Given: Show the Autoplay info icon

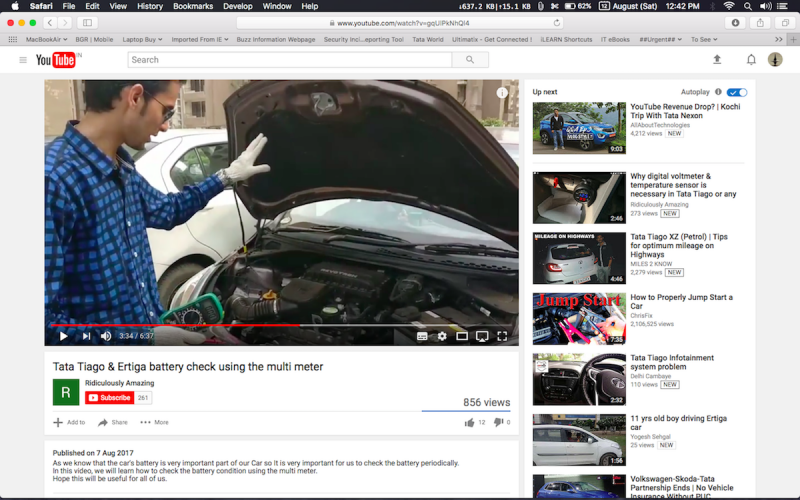Looking at the screenshot, I should [x=718, y=92].
